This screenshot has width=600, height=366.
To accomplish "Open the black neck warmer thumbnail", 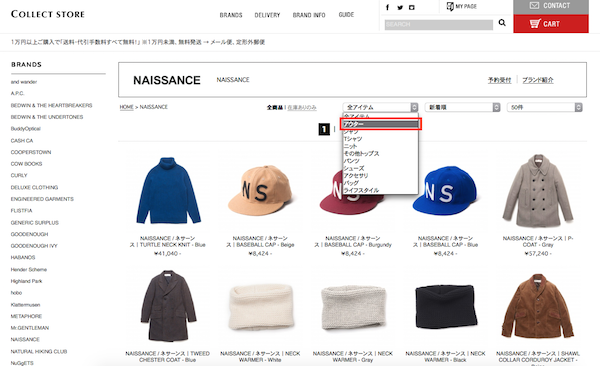I will point(445,306).
